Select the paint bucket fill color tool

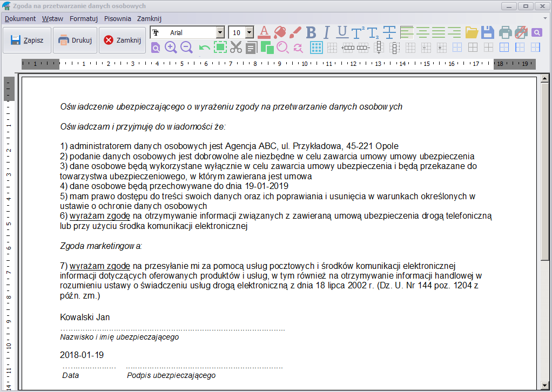coord(280,33)
